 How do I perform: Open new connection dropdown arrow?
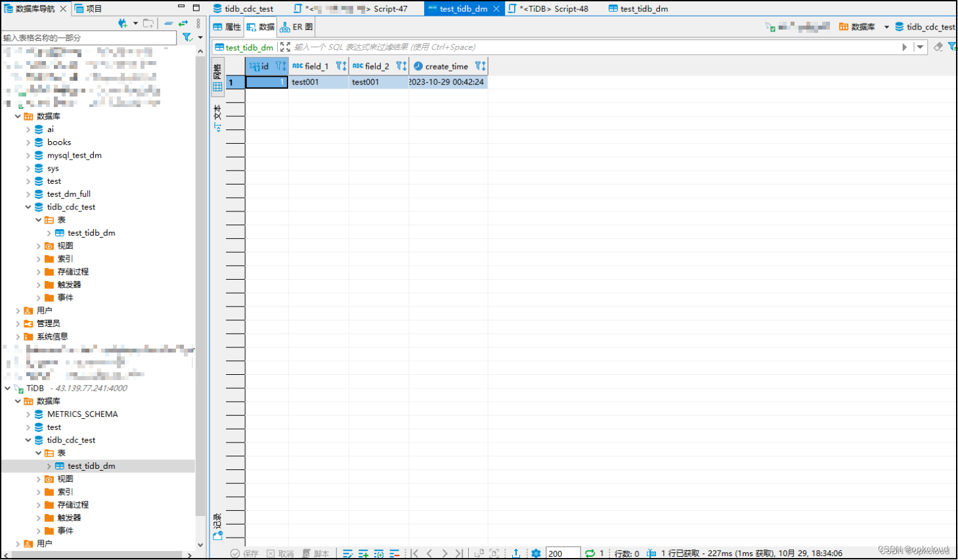[x=136, y=24]
